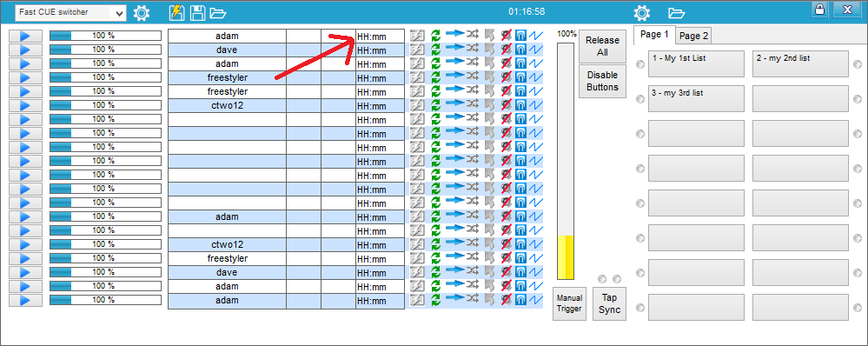Image resolution: width=868 pixels, height=346 pixels.
Task: Edit sequence icon in upper dave row
Action: coord(416,50)
